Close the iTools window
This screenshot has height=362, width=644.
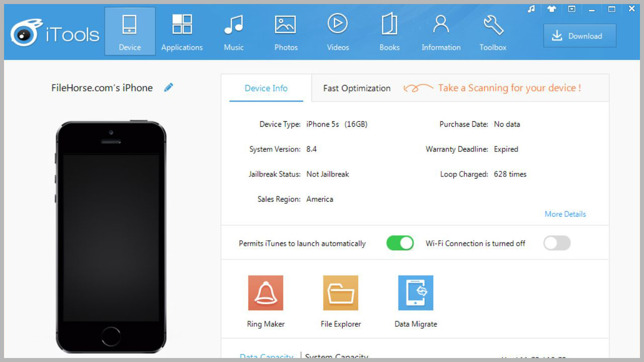[632, 9]
